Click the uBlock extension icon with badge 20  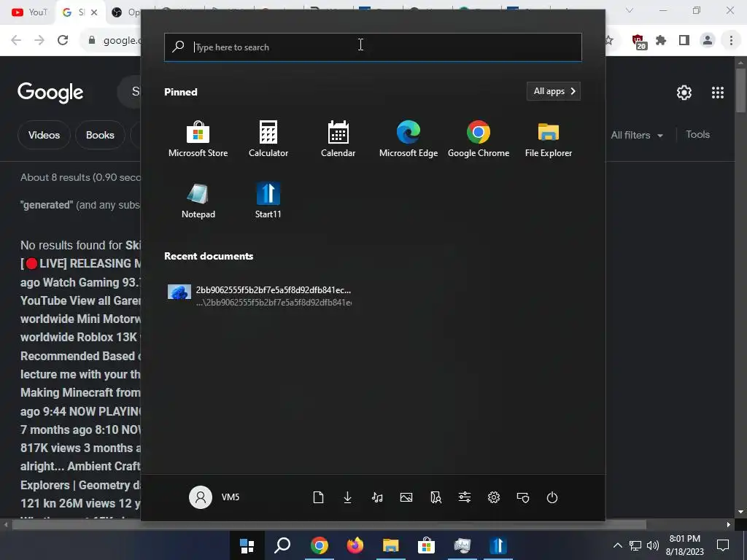pos(638,42)
